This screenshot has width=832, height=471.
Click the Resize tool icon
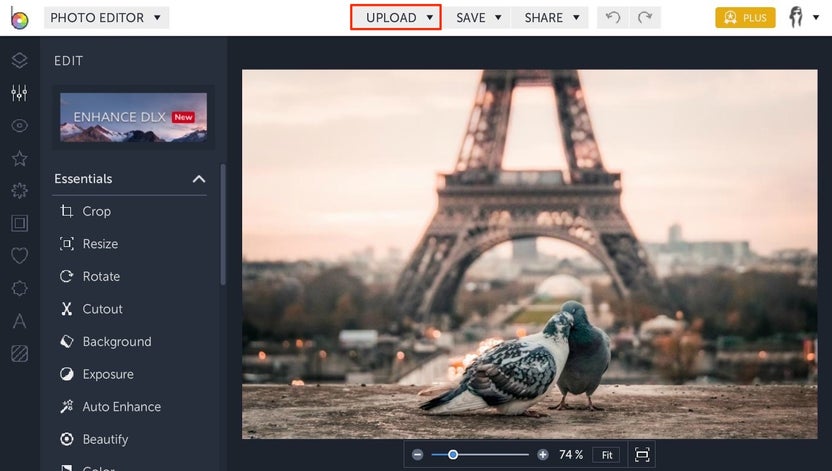[x=66, y=244]
